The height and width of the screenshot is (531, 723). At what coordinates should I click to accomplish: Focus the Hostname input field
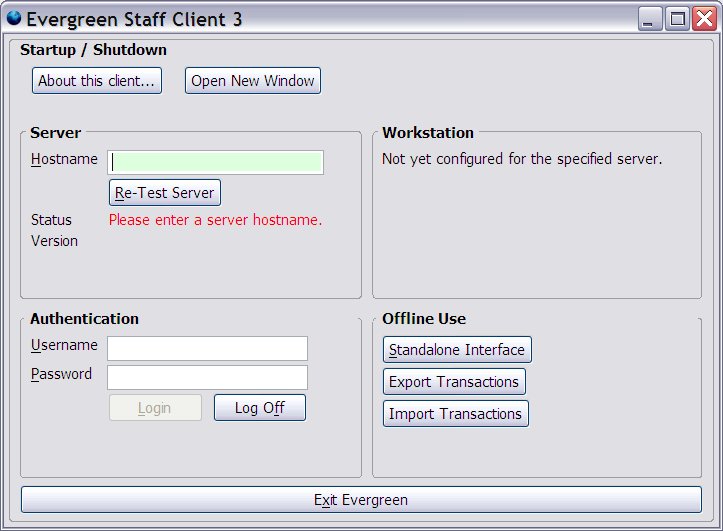pyautogui.click(x=215, y=162)
